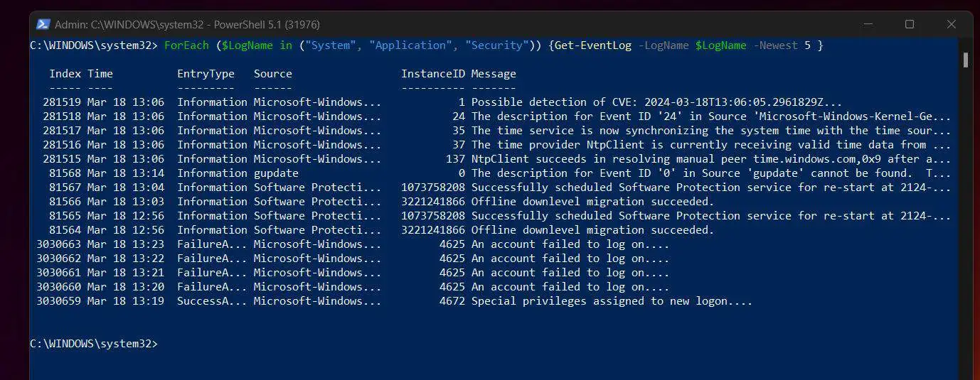
Task: Click the gupdate source entry row
Action: coord(491,173)
